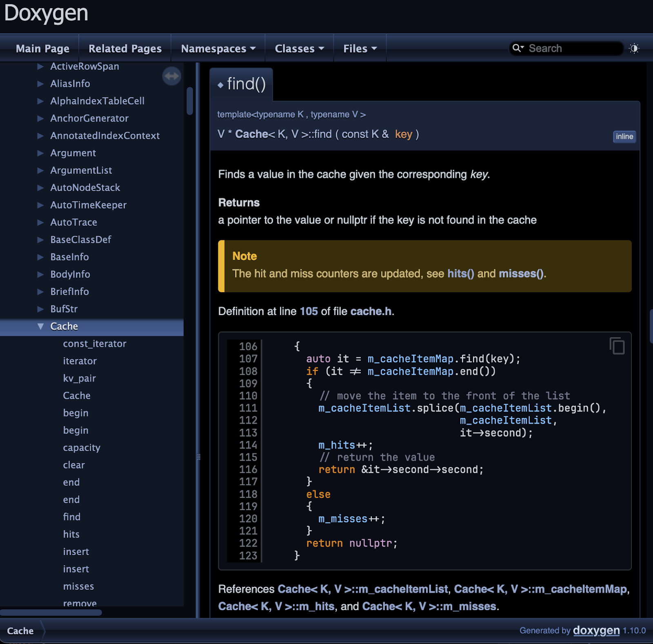Expand the AlphaIndexTableCell tree node
This screenshot has height=644, width=653.
pyautogui.click(x=40, y=101)
